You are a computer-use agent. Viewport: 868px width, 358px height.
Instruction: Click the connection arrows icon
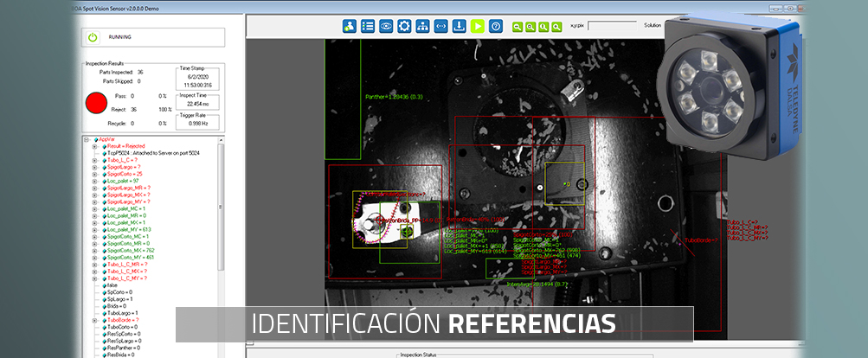(x=440, y=26)
